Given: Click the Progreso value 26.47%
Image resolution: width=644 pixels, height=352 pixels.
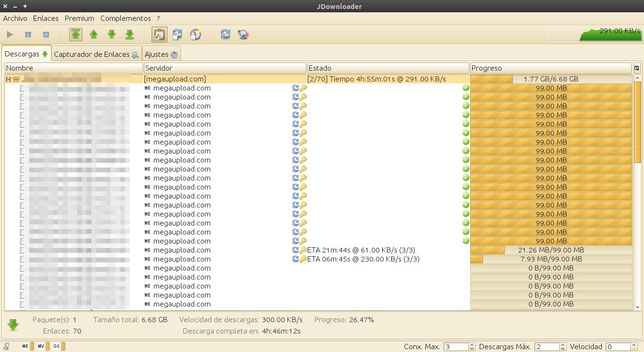Looking at the screenshot, I should pyautogui.click(x=361, y=320).
